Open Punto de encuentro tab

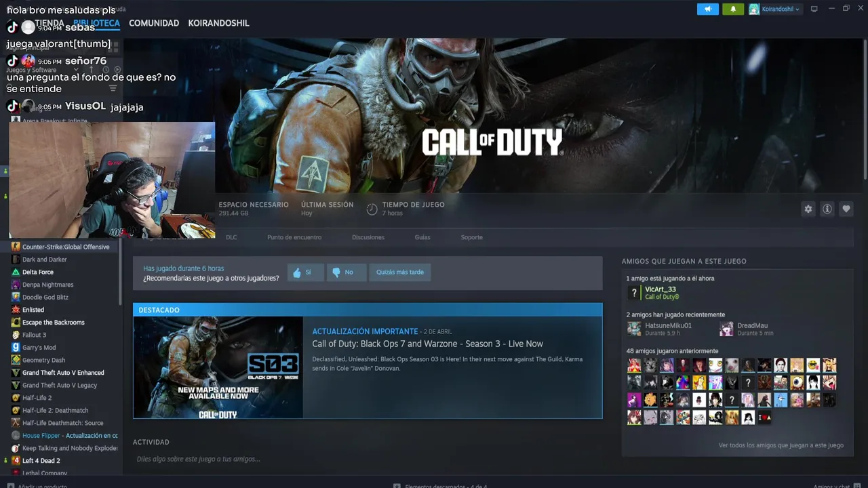click(294, 237)
